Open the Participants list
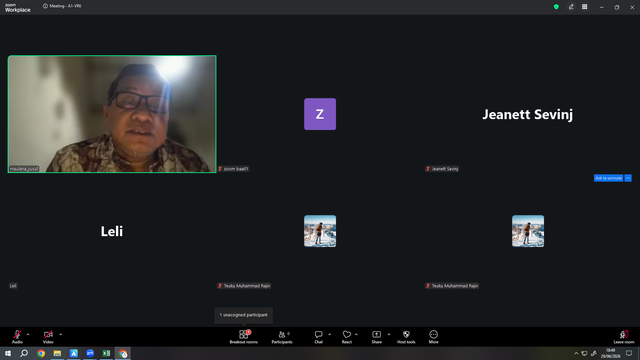 pos(282,337)
